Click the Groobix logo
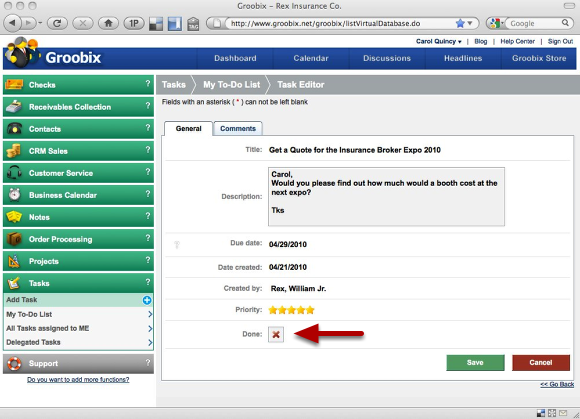Screen dimensions: 580x419 point(54,54)
